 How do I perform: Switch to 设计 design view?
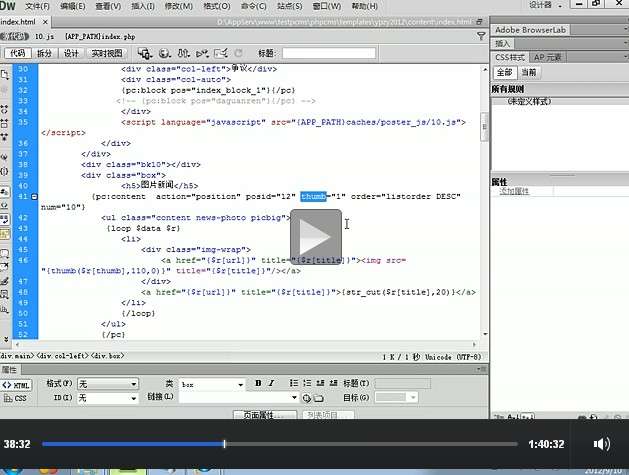tap(71, 52)
